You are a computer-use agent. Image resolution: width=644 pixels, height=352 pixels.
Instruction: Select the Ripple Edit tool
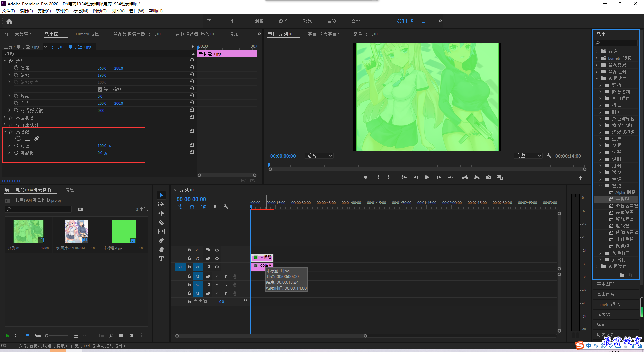pos(161,213)
